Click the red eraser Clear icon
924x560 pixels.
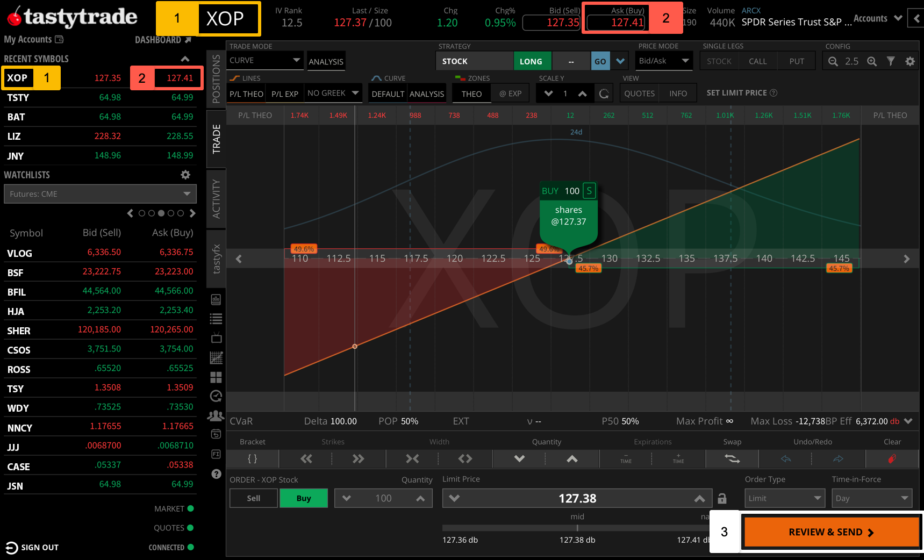click(x=892, y=458)
